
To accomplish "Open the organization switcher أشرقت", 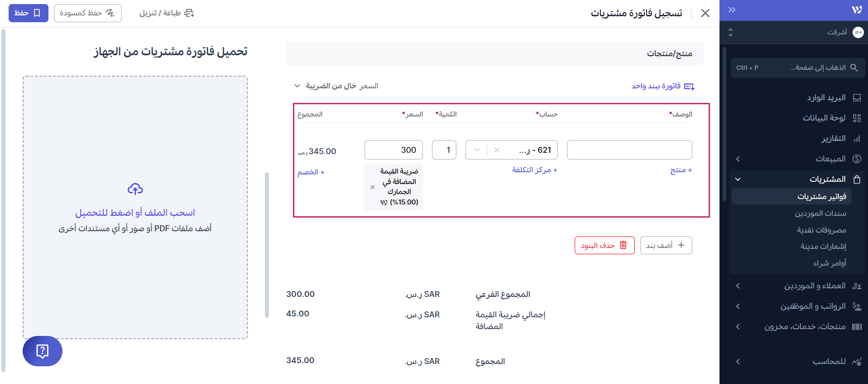I will coord(730,32).
